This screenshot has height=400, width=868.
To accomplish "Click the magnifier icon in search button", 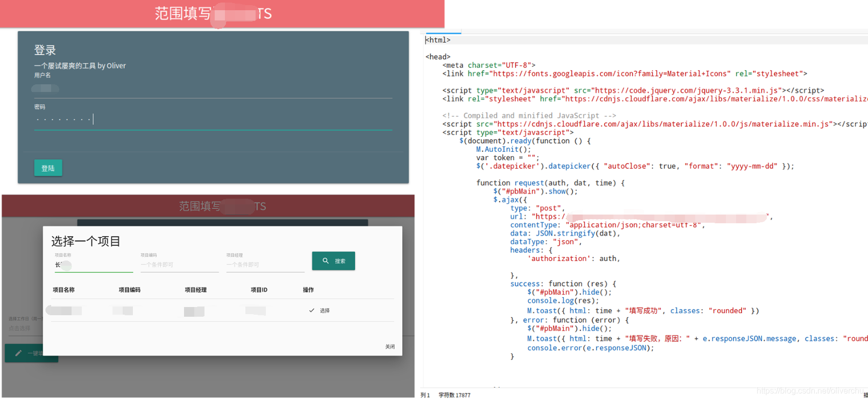I will tap(326, 261).
